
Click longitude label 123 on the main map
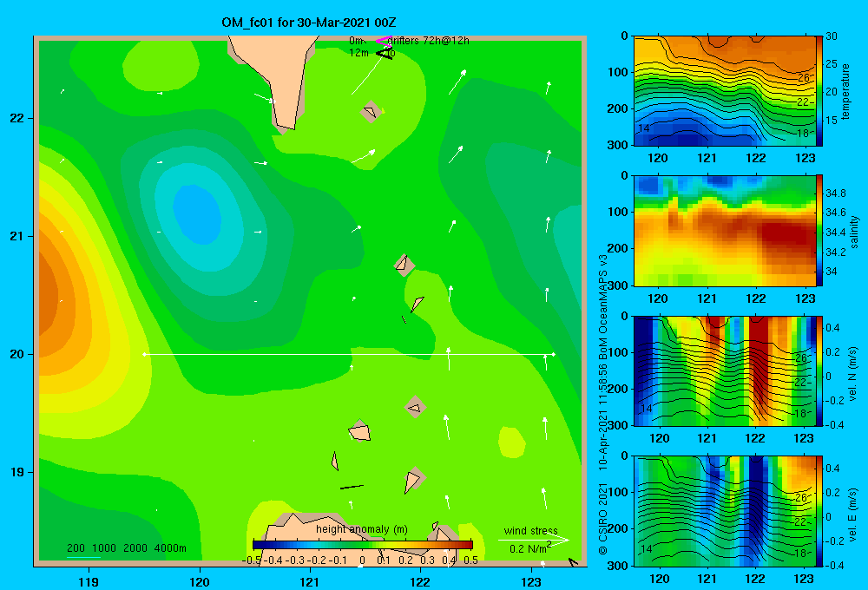tap(531, 581)
